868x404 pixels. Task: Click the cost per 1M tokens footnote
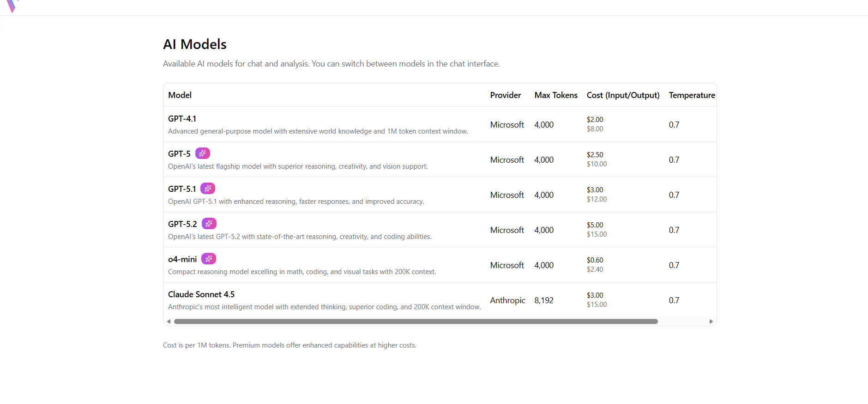pos(289,345)
